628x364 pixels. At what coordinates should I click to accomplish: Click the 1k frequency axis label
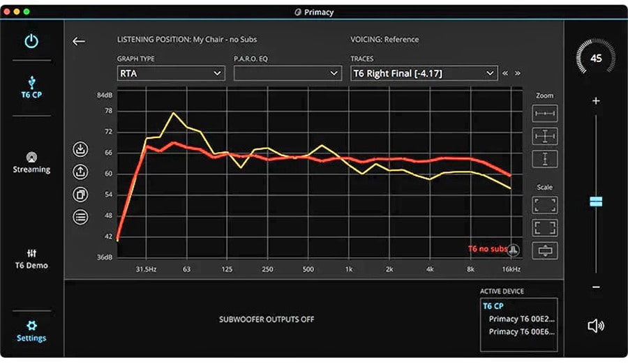349,269
